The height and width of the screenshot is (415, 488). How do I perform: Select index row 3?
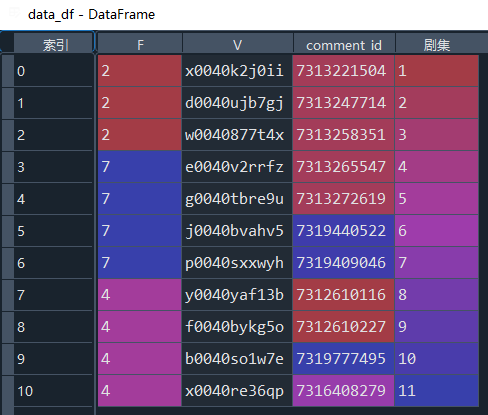[53, 167]
